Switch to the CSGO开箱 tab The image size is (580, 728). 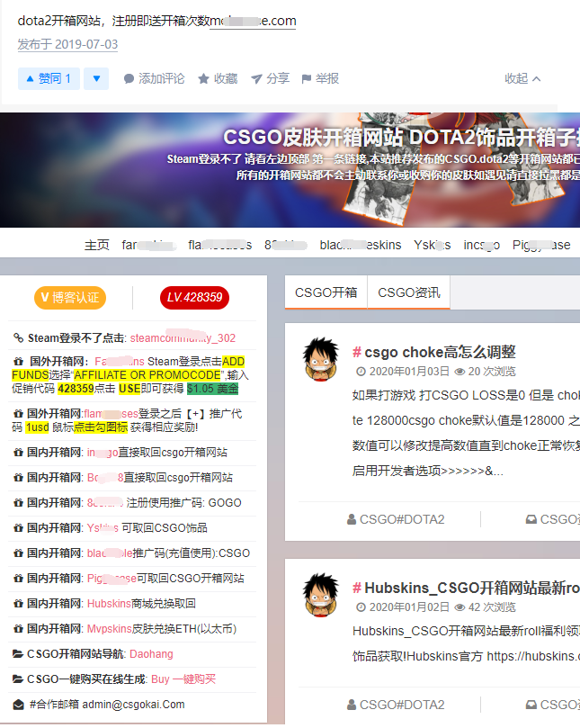pos(326,292)
